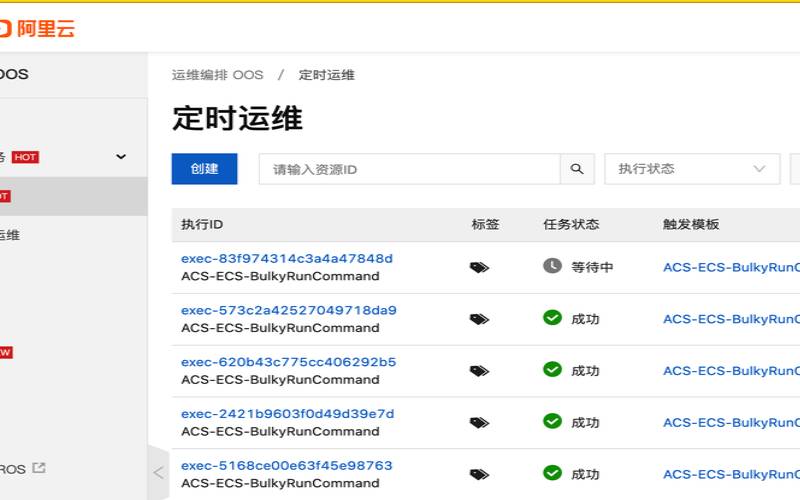Click the 创建 button

pos(204,168)
